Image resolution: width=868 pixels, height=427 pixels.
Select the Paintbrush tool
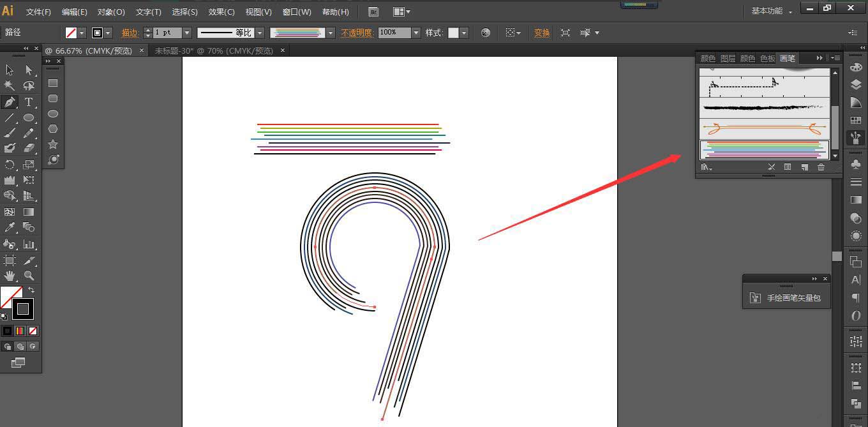pyautogui.click(x=10, y=133)
